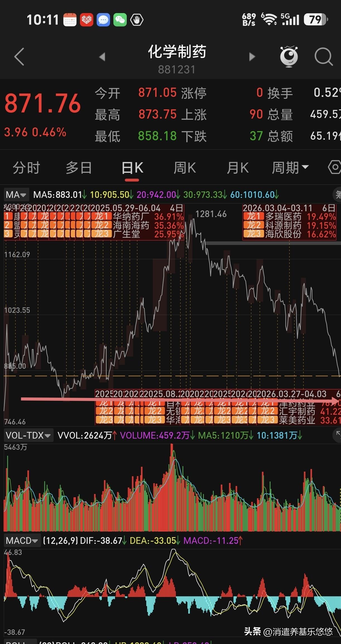Tap the tallest volume bar at peak
The image size is (341, 644).
point(172,487)
